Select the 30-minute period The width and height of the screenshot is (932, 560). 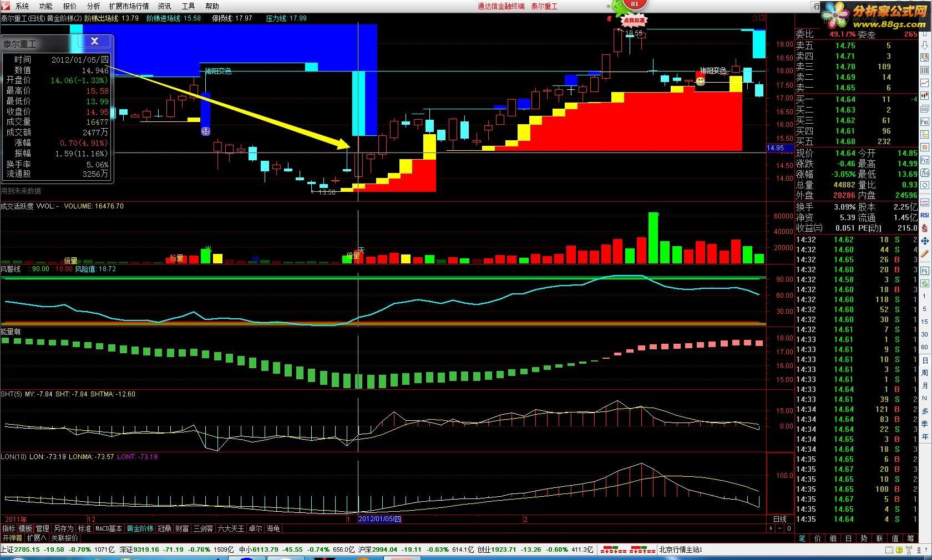tap(924, 334)
